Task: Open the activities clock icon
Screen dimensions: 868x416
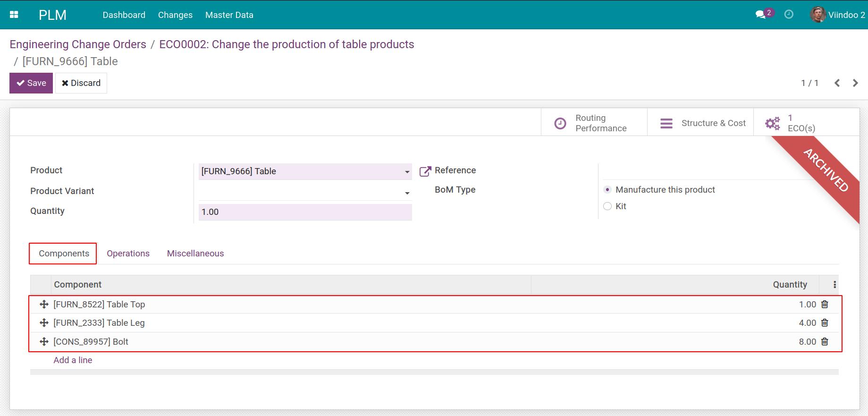Action: 789,15
